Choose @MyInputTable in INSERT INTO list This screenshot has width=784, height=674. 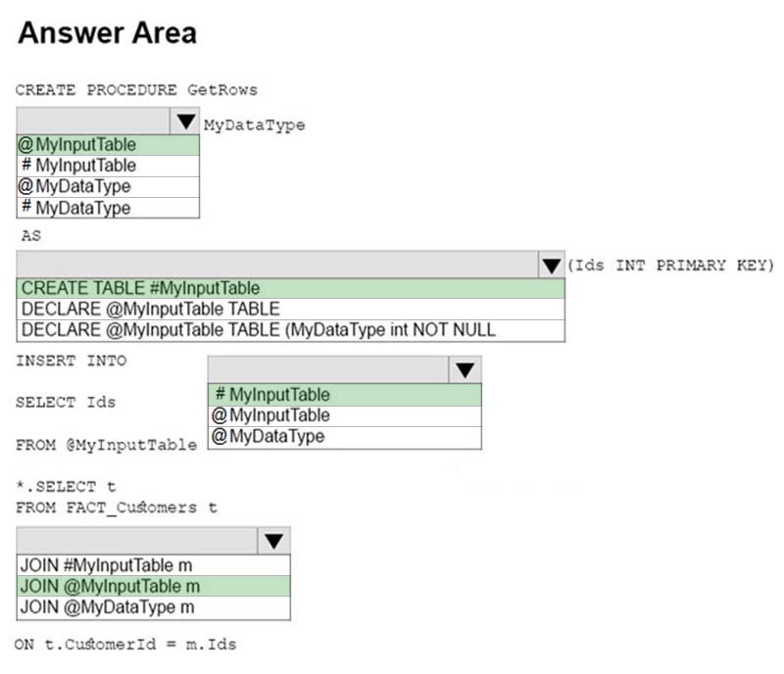pos(345,415)
